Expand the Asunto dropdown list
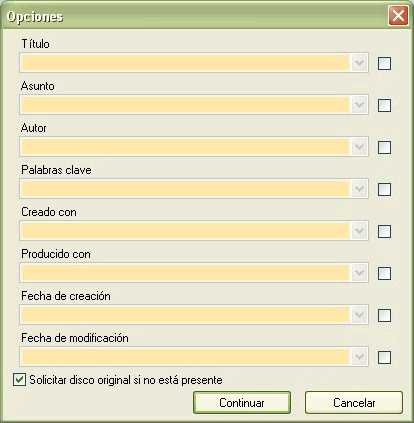 pyautogui.click(x=359, y=105)
